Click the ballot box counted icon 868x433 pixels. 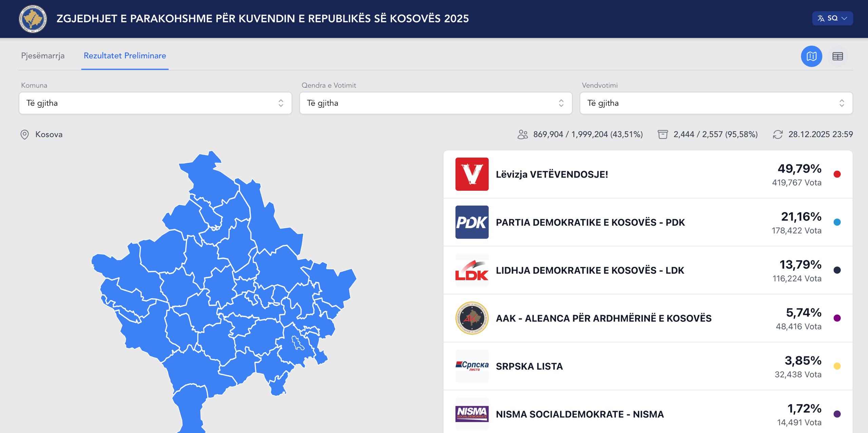663,135
